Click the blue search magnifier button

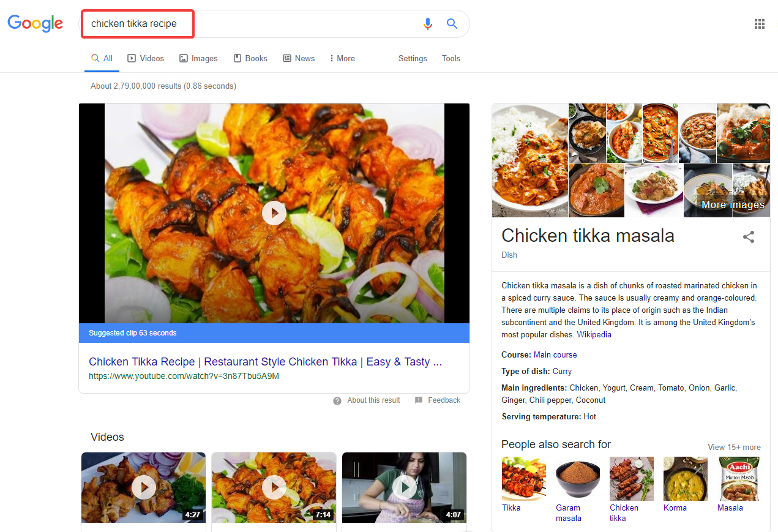(452, 24)
